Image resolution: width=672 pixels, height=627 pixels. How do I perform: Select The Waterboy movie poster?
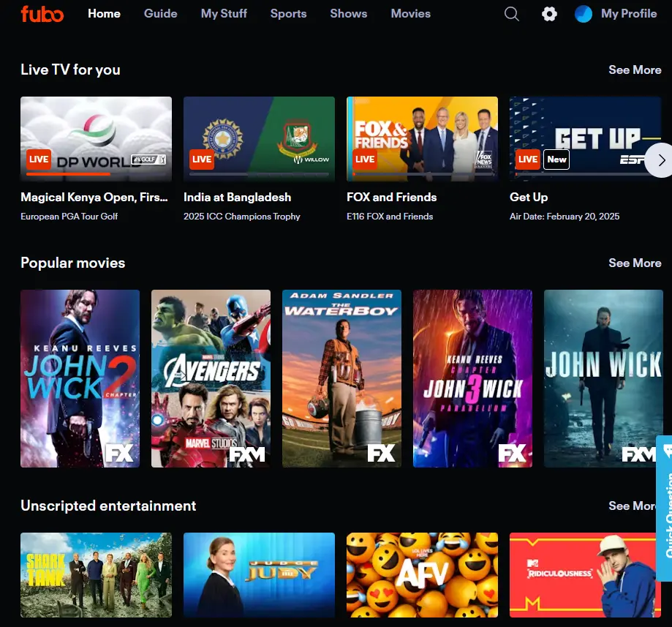point(341,379)
